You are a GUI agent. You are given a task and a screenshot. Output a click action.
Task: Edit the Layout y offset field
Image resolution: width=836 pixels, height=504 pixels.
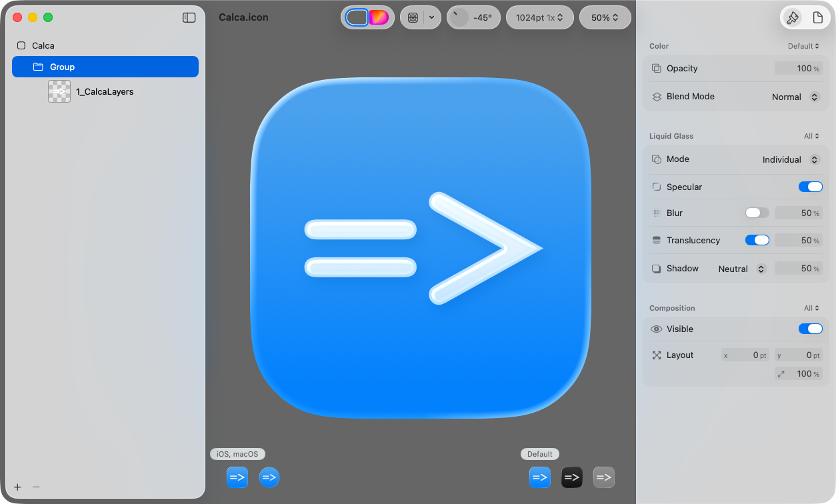click(x=799, y=355)
